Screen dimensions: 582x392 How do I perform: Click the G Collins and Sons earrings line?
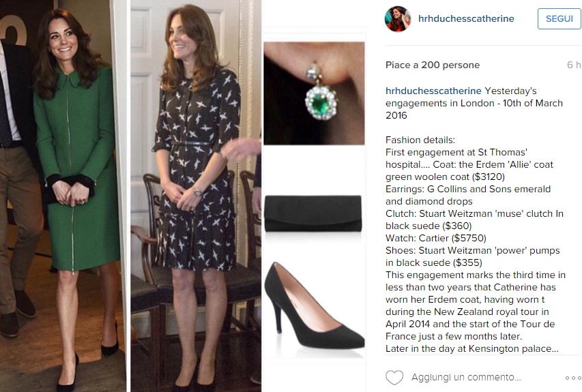pos(468,195)
